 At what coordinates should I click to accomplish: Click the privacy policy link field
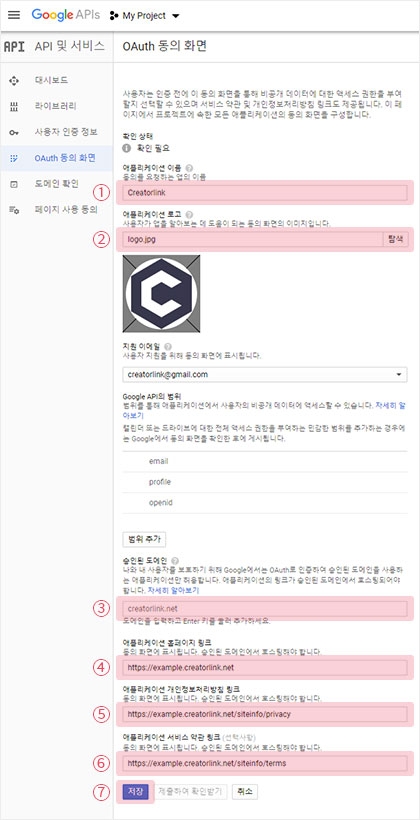click(x=265, y=714)
